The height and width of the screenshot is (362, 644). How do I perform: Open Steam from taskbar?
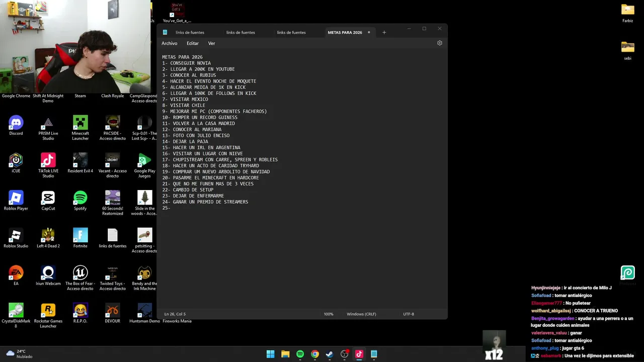(330, 354)
